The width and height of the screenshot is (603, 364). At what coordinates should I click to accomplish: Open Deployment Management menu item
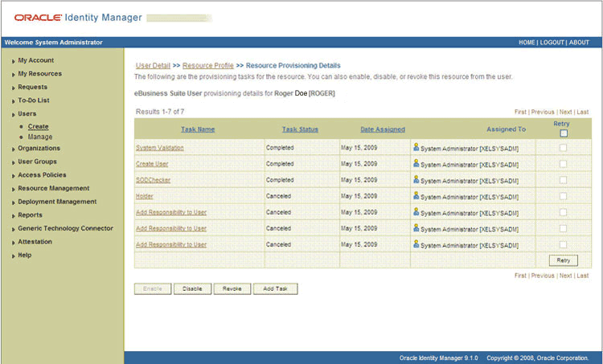[x=57, y=202]
